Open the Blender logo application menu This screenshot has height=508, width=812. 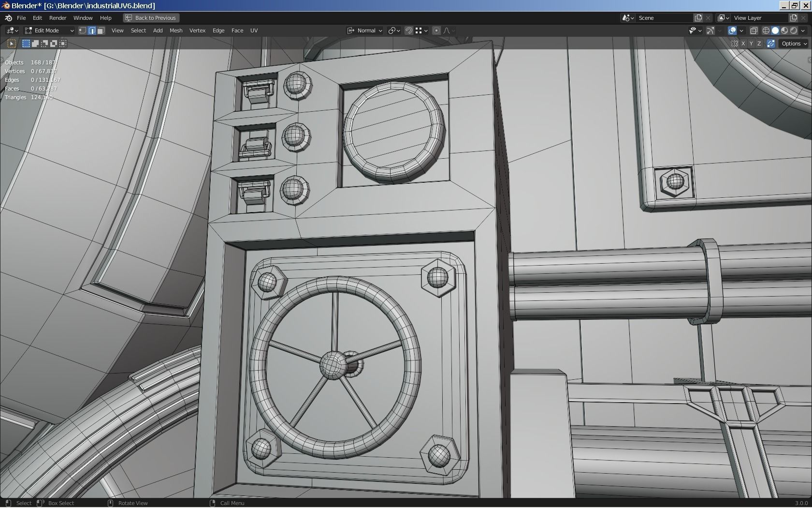click(8, 18)
